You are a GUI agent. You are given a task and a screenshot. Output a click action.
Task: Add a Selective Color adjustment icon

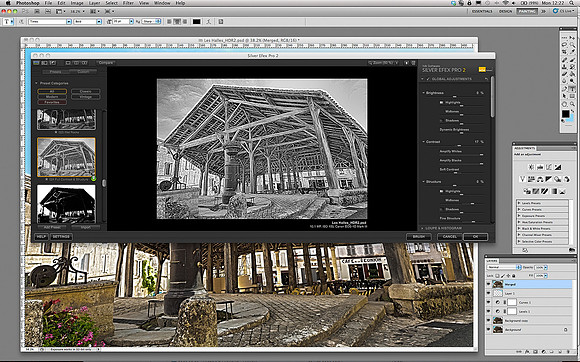tap(563, 191)
